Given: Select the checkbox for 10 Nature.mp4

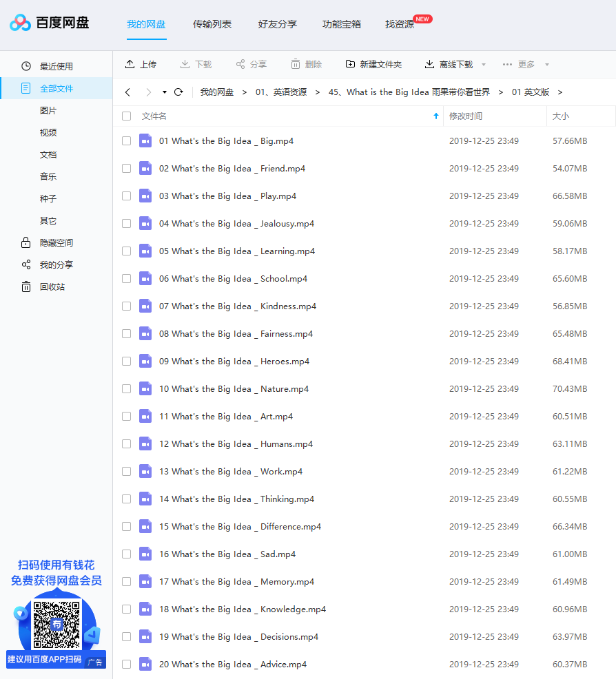Looking at the screenshot, I should [126, 388].
